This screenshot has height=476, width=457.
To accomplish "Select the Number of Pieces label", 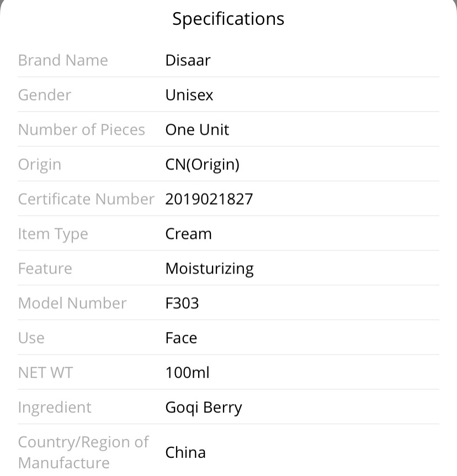I will (82, 130).
